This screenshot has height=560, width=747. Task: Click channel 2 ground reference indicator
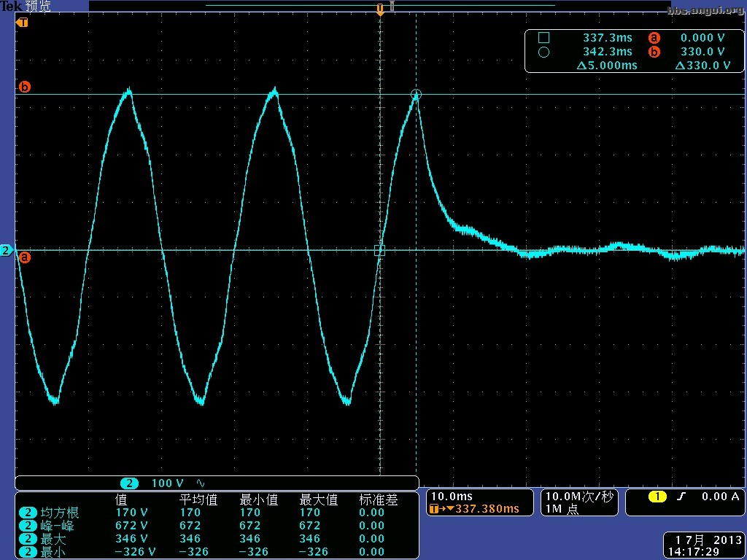click(x=7, y=251)
